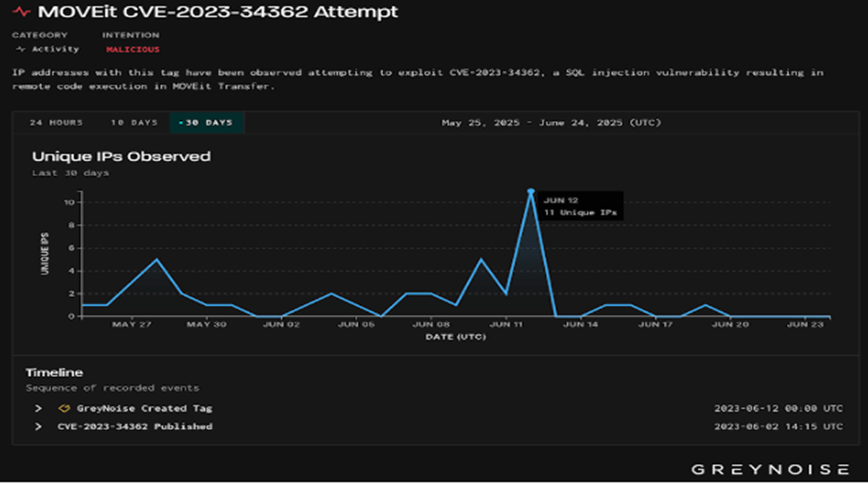Click the date range May 25 - June 24 text
The height and width of the screenshot is (483, 868).
[551, 123]
